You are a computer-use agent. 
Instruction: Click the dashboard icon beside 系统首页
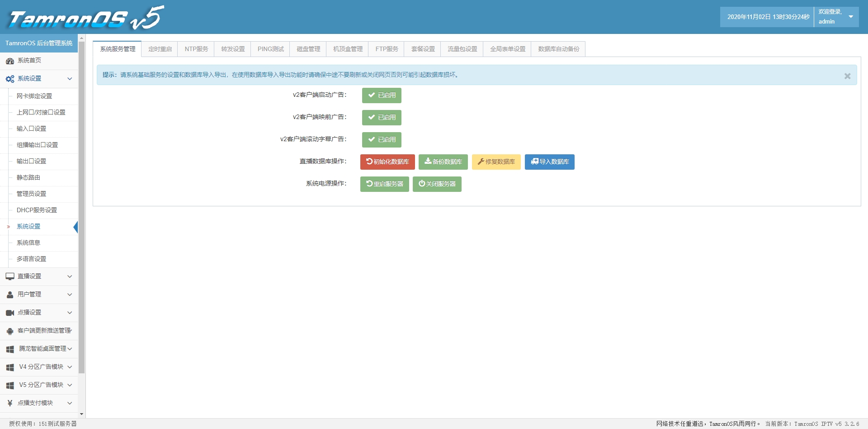[x=10, y=61]
